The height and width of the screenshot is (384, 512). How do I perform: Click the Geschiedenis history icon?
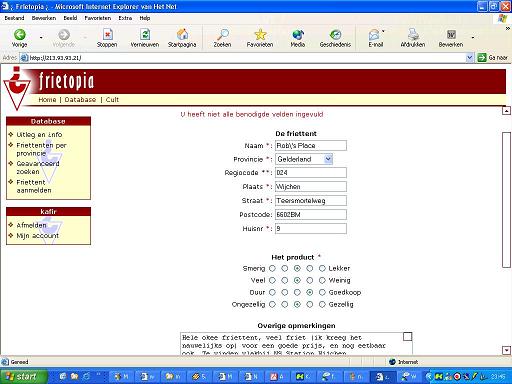335,35
